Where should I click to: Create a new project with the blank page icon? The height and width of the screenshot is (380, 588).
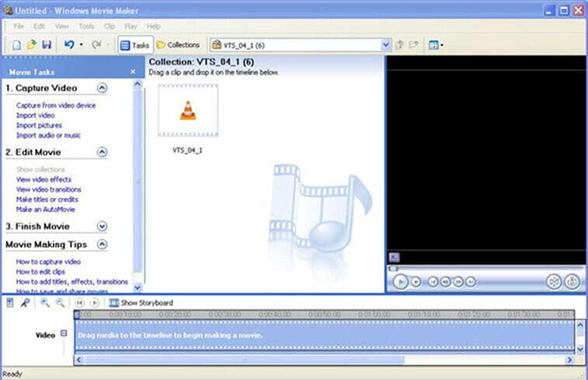tap(16, 45)
